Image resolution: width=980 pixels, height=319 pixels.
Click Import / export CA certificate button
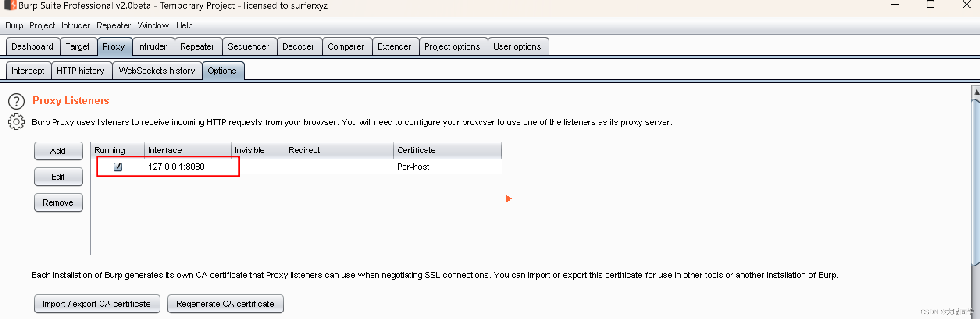(97, 304)
